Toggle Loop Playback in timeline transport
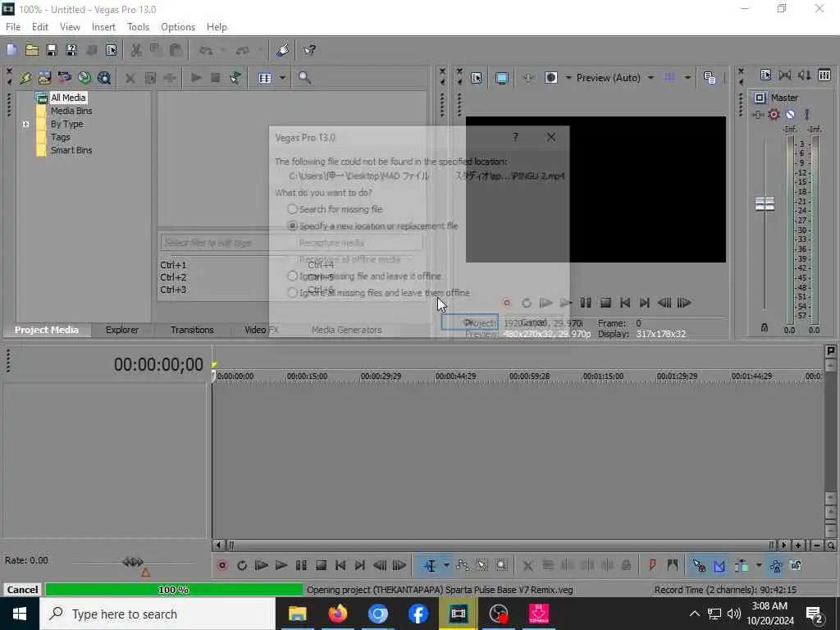This screenshot has height=630, width=840. coord(242,565)
